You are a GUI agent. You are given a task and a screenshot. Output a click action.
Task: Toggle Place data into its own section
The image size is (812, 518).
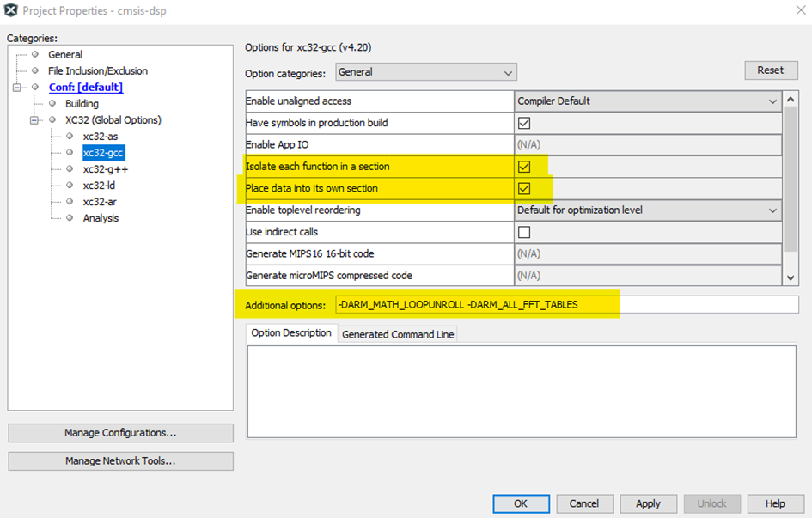524,188
